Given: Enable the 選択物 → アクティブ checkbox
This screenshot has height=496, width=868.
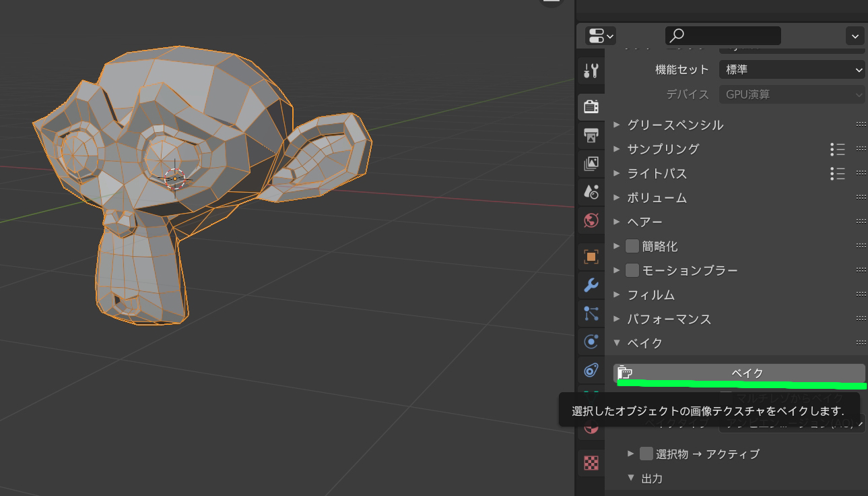Looking at the screenshot, I should tap(646, 454).
